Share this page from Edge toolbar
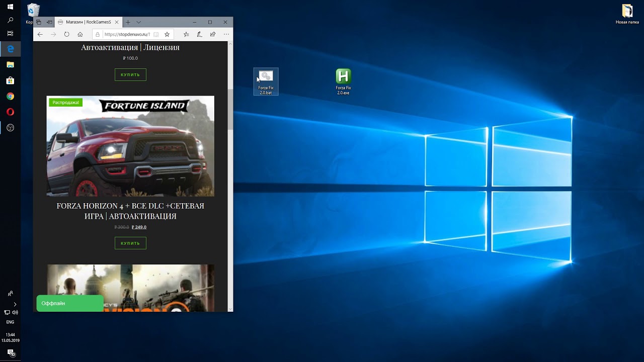Screen dimensions: 644x362 click(x=213, y=34)
